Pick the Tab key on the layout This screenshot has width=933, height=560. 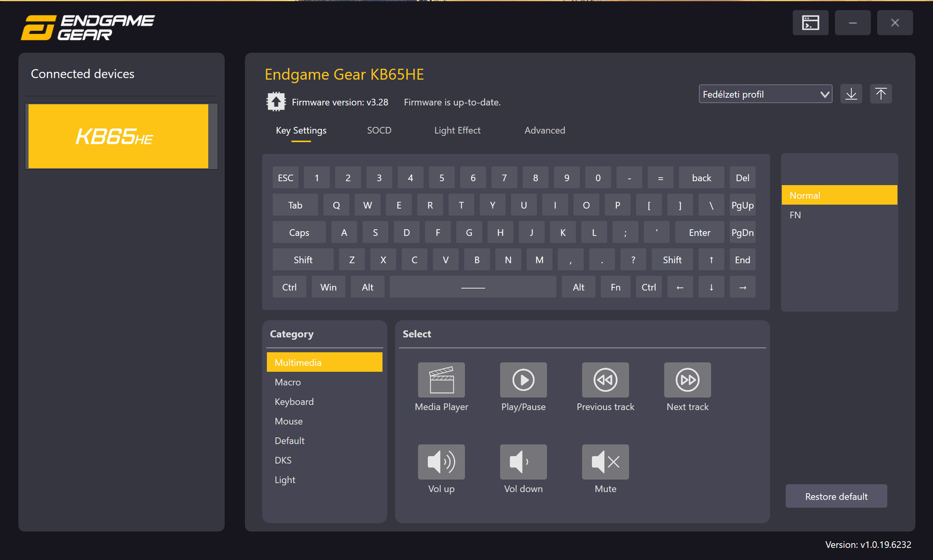295,205
